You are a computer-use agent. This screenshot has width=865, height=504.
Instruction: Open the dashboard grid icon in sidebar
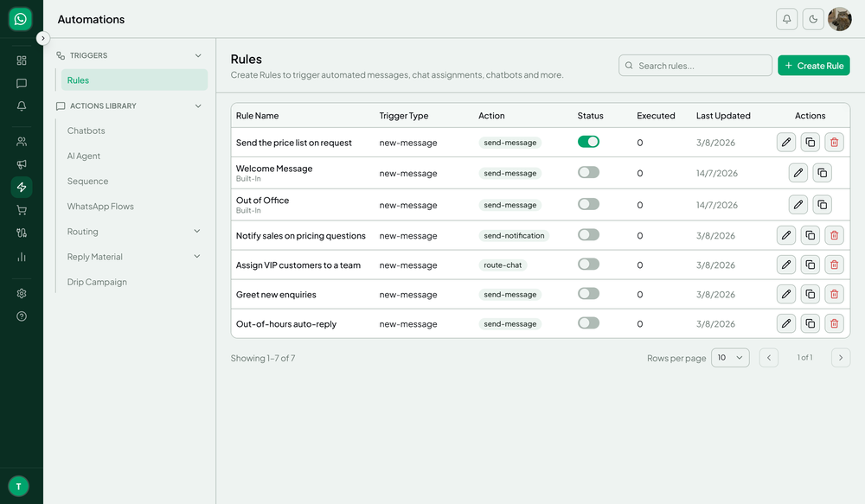pos(22,61)
